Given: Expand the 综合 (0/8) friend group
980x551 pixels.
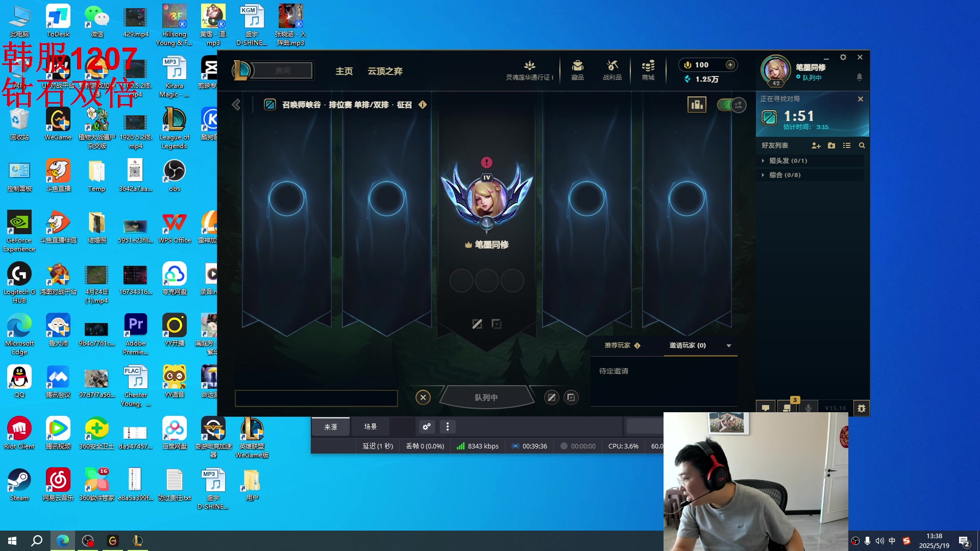Looking at the screenshot, I should pyautogui.click(x=811, y=175).
